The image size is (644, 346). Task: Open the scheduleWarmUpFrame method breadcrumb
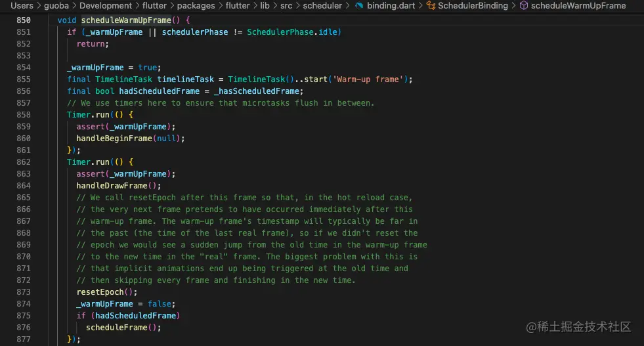[578, 6]
